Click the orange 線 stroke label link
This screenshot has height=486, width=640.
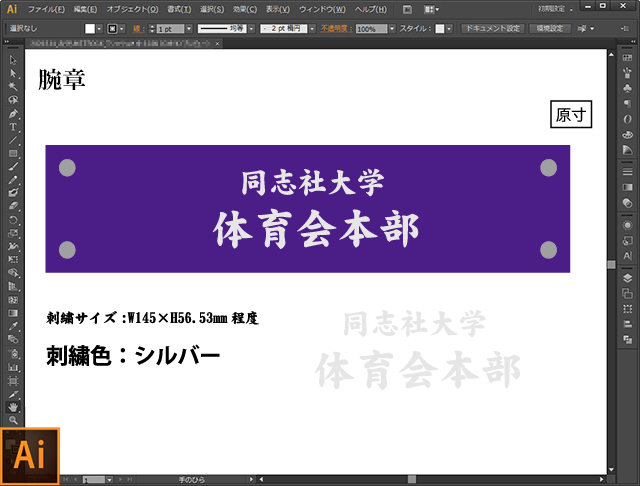[x=138, y=29]
